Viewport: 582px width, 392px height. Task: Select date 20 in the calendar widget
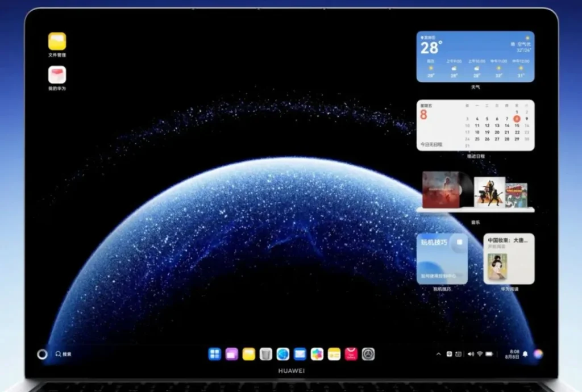(x=497, y=132)
